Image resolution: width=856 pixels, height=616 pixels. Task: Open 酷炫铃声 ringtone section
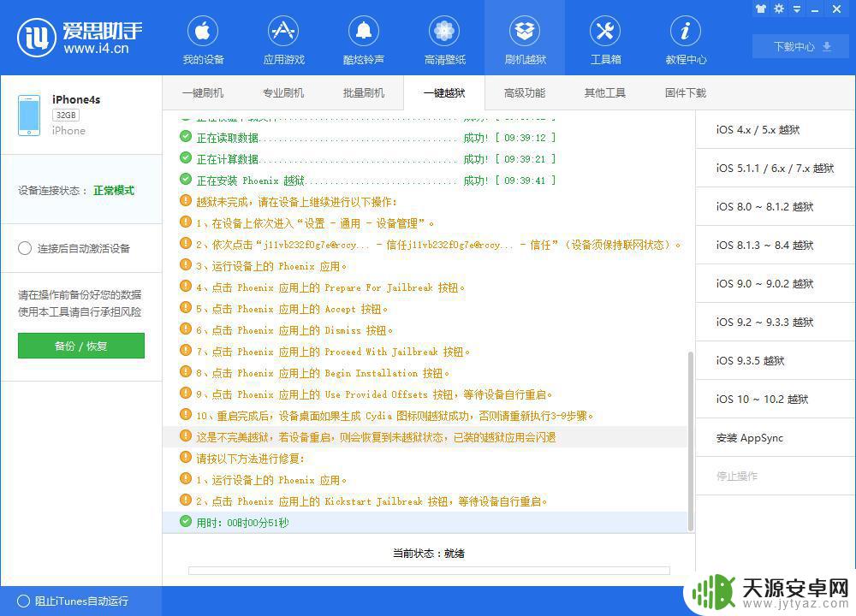[364, 39]
